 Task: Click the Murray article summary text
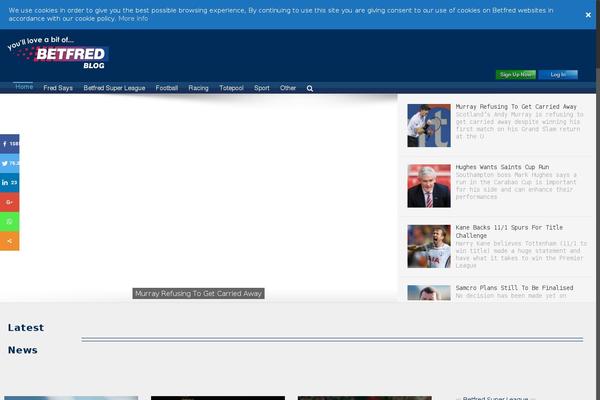pos(519,126)
